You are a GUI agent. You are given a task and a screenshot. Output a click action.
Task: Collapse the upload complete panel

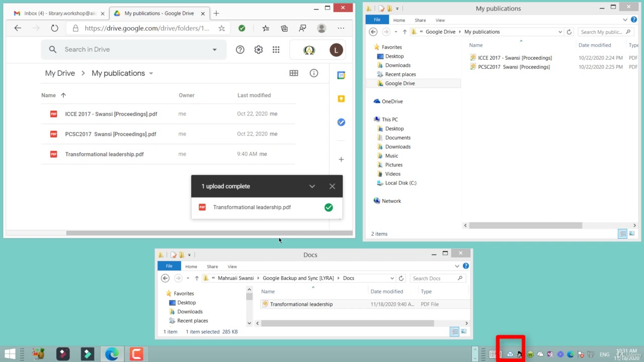(312, 186)
